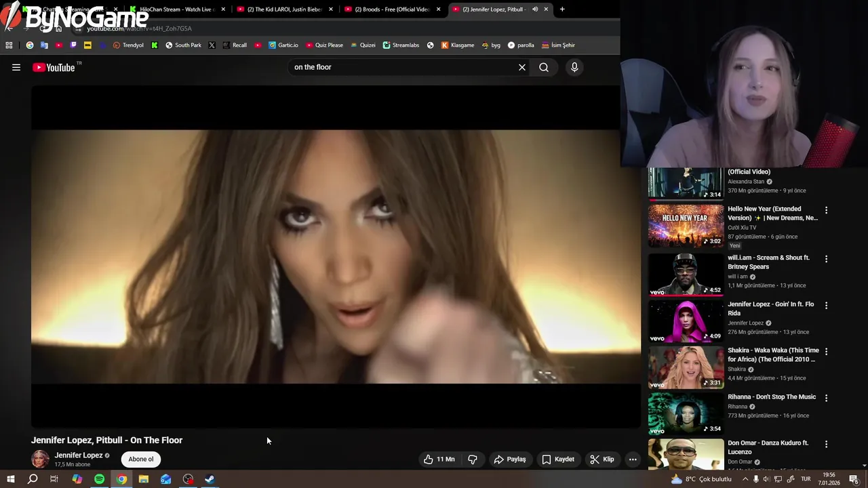The height and width of the screenshot is (488, 868).
Task: Open Rihanna Don't Stop The Music thumbnail
Action: click(686, 413)
